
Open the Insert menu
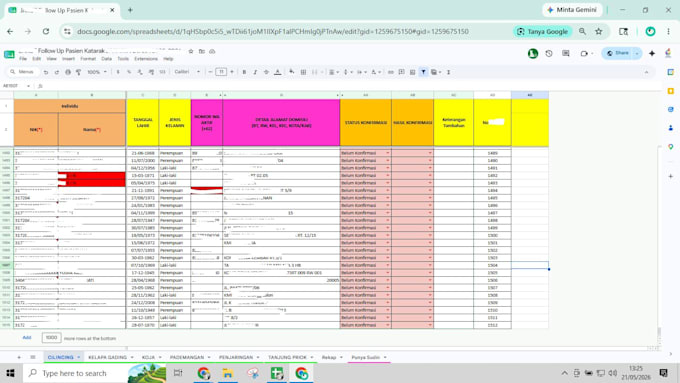(68, 59)
